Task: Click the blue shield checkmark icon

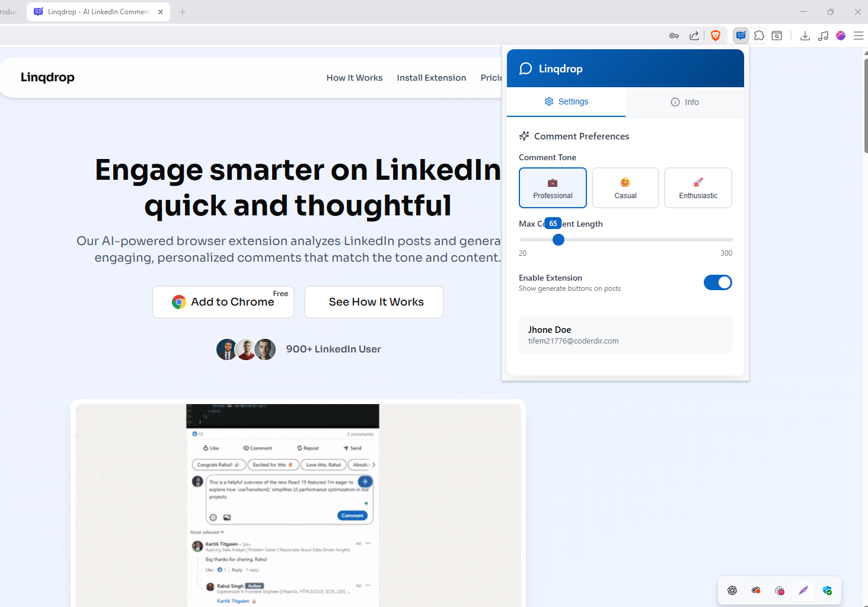Action: click(827, 590)
